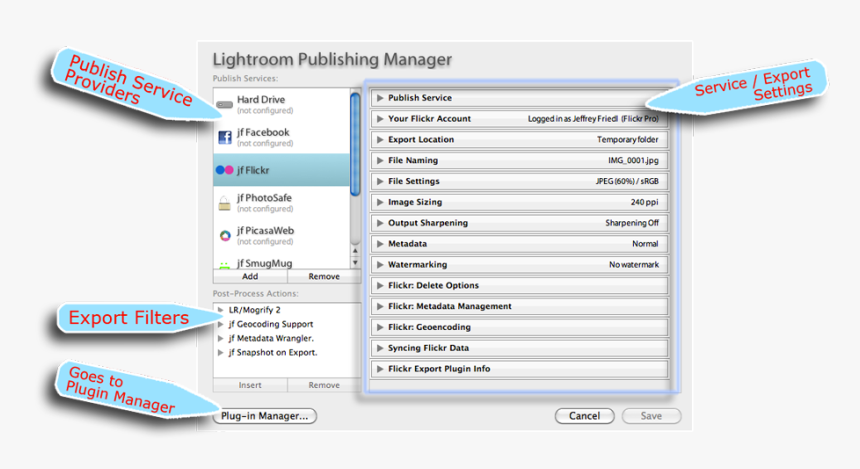Expand the Output Sharpening section
The image size is (860, 469).
[380, 223]
